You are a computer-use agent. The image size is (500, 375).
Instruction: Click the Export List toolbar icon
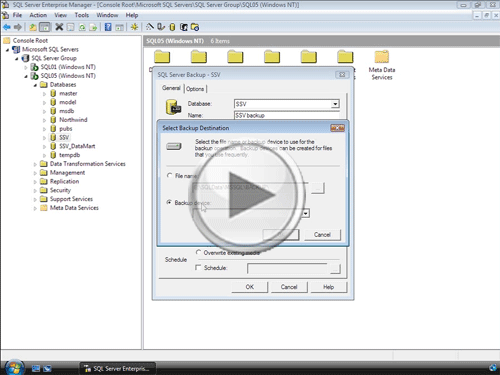point(93,27)
